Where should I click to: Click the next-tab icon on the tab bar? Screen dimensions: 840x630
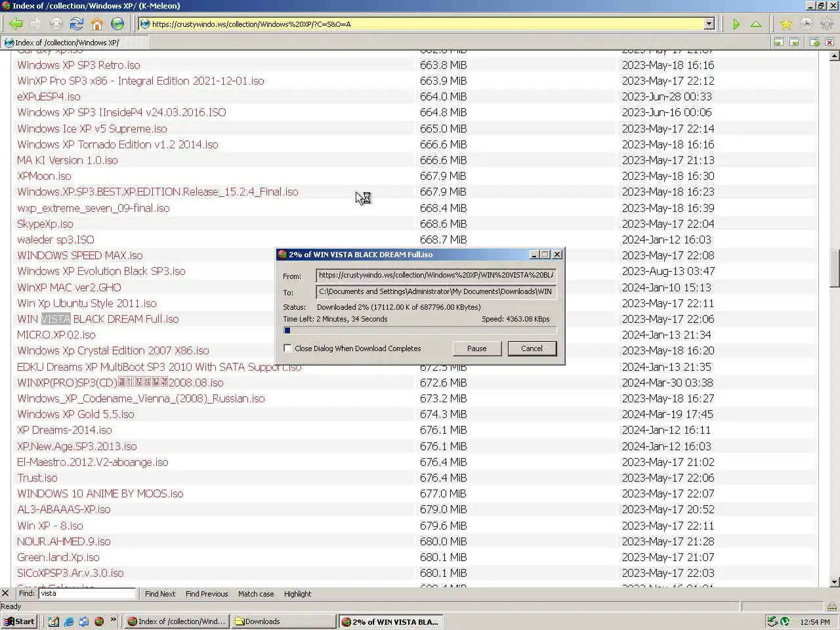click(x=794, y=42)
